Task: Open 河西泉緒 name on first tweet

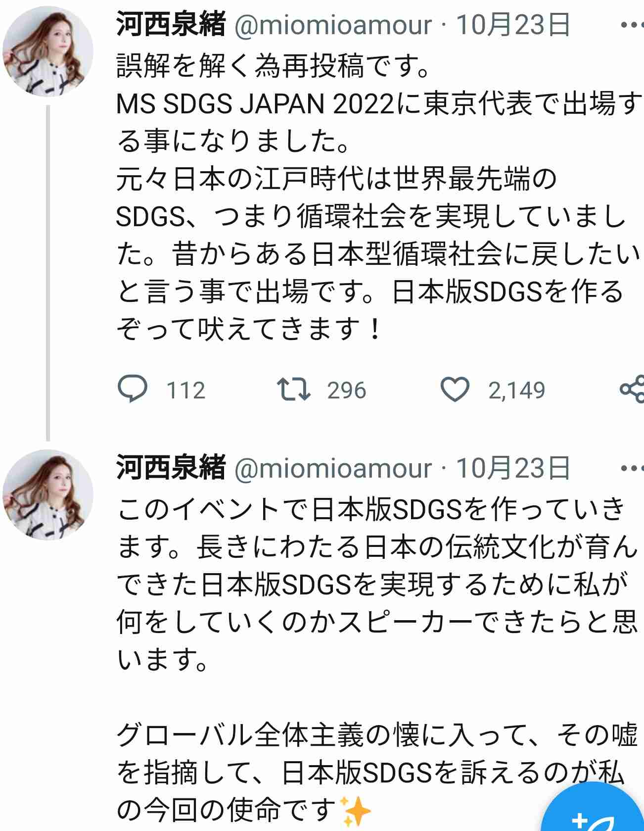Action: [171, 25]
